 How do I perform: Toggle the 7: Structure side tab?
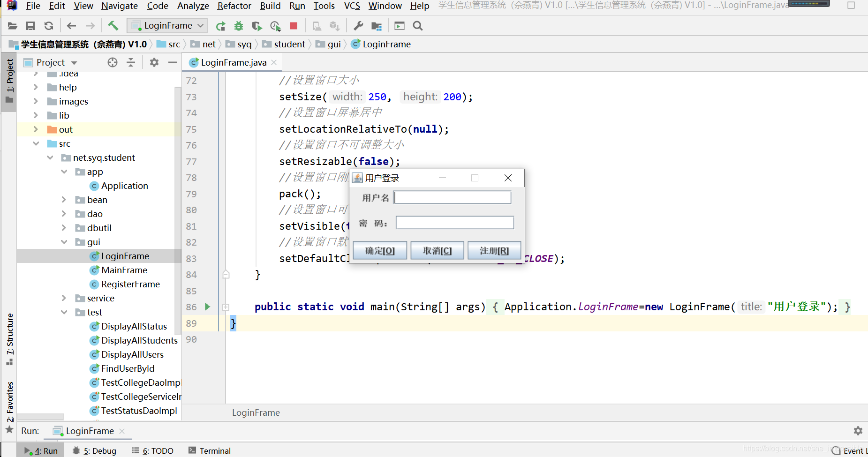9,338
